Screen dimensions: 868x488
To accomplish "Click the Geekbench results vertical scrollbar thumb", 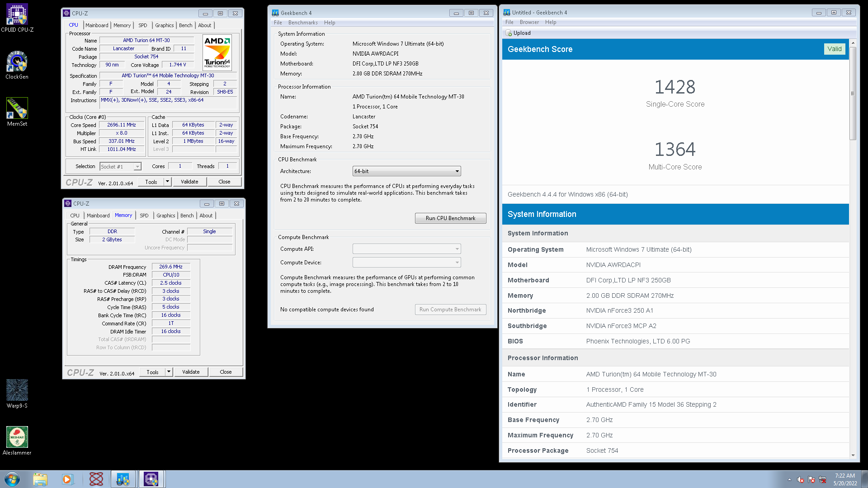I will tap(853, 94).
